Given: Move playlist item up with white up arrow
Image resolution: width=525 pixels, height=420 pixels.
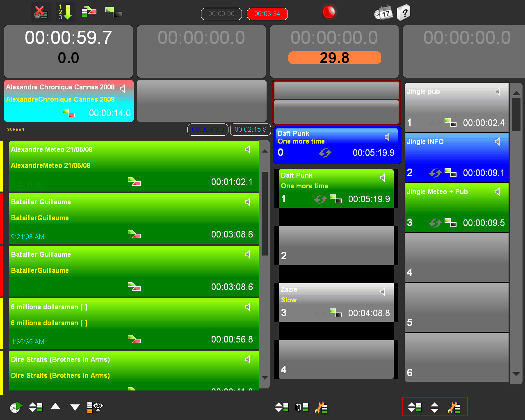Looking at the screenshot, I should tap(55, 406).
